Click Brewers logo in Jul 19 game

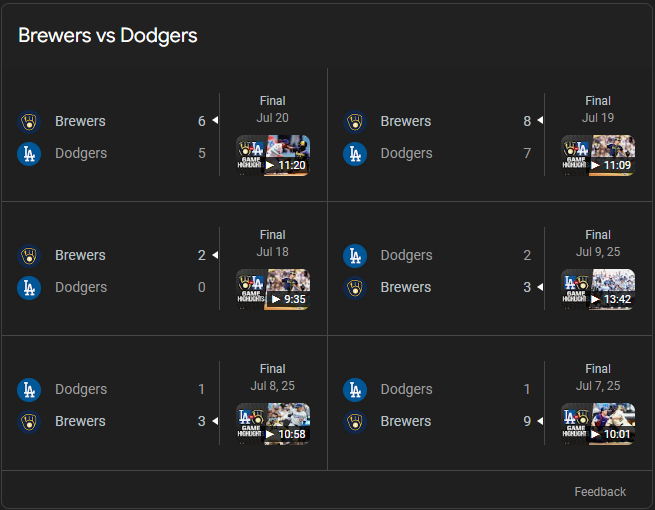click(x=355, y=122)
